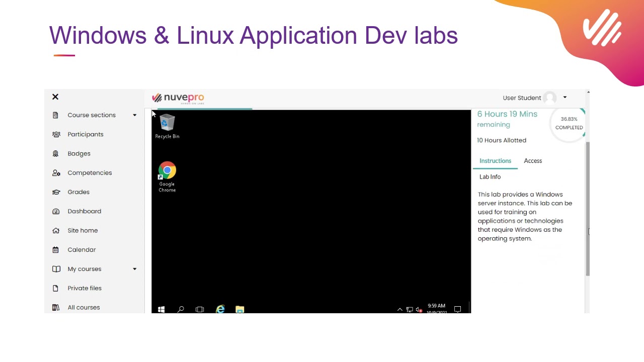Launch Internet Explorer from the taskbar
This screenshot has width=644, height=362.
click(220, 309)
